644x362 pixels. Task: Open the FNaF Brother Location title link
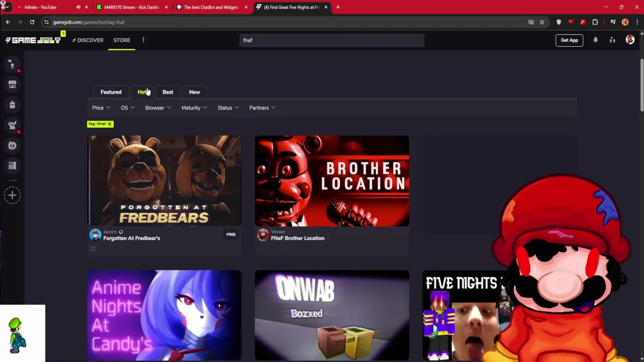[x=297, y=238]
